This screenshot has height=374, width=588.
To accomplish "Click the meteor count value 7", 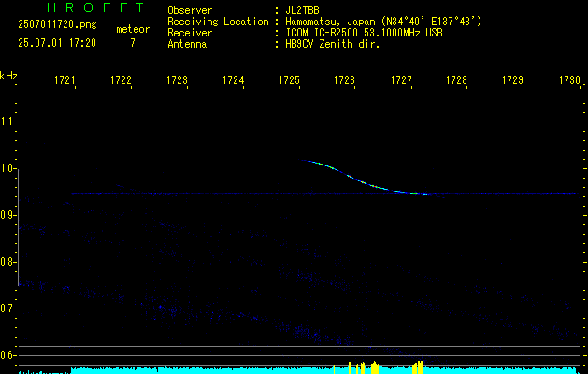I will [x=133, y=43].
